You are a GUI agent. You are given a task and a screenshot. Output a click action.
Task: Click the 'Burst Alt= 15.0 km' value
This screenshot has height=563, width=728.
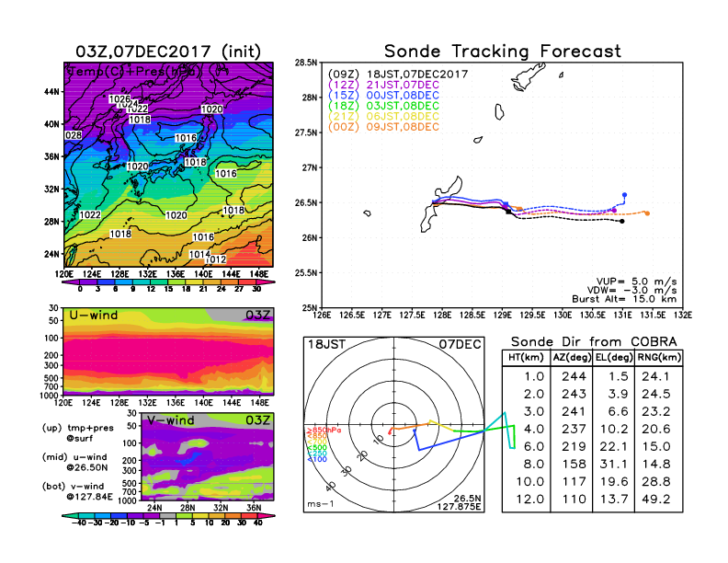624,299
